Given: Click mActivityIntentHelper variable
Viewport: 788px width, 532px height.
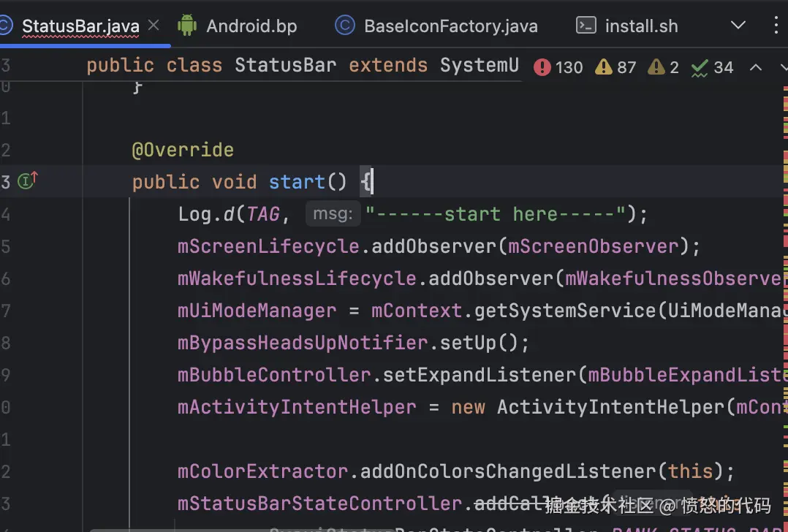Looking at the screenshot, I should 297,408.
